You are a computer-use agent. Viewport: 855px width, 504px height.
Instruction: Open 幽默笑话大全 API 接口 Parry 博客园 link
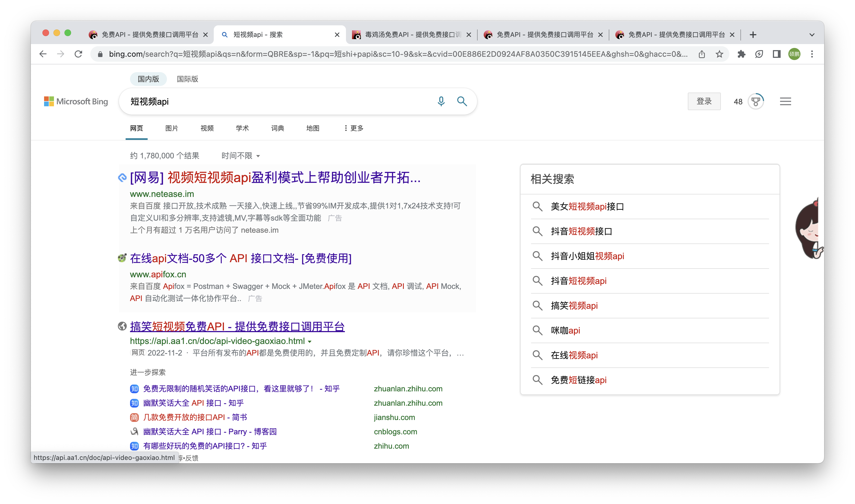tap(210, 432)
